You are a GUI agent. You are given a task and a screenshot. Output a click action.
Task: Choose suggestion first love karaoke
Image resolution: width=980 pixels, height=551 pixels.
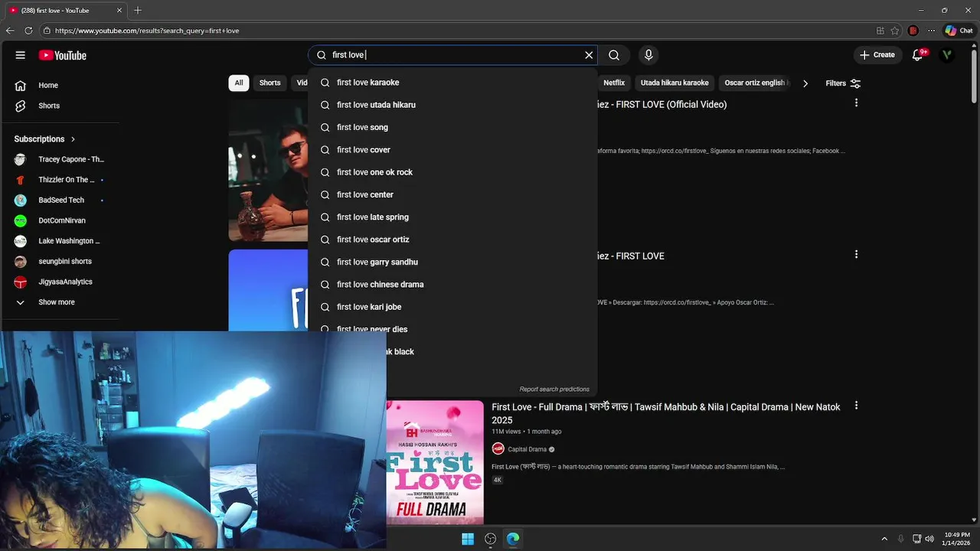[x=452, y=83]
